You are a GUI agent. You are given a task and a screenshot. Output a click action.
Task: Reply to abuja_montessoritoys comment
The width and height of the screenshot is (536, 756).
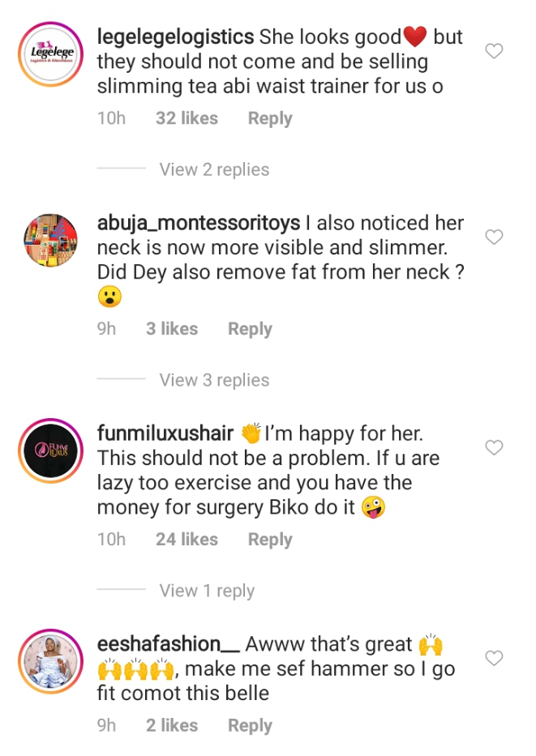[250, 329]
